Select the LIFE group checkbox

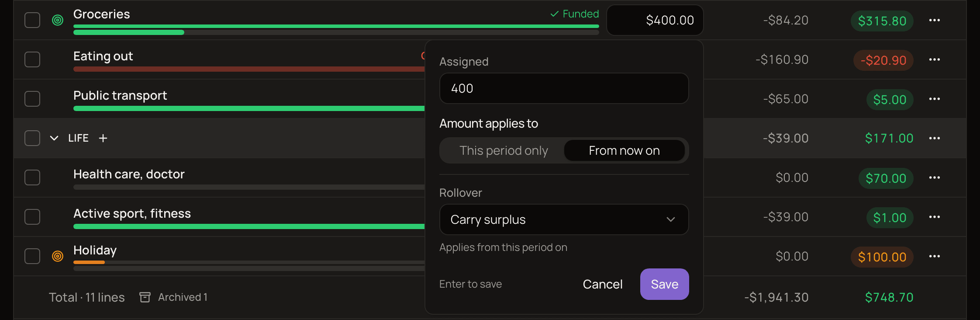tap(32, 138)
